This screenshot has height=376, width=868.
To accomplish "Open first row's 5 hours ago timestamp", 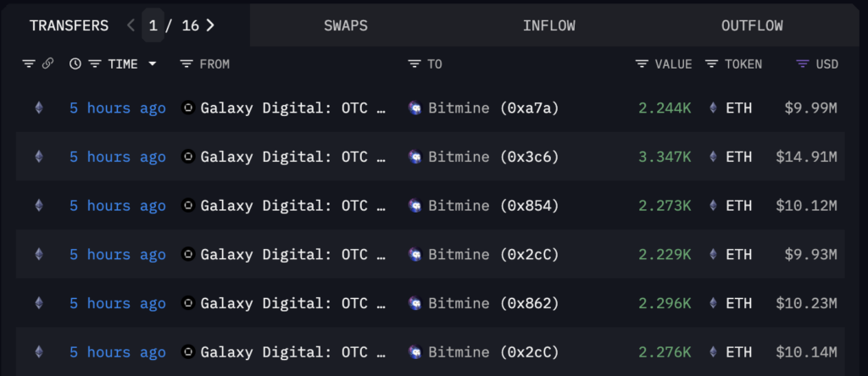I will pyautogui.click(x=117, y=108).
